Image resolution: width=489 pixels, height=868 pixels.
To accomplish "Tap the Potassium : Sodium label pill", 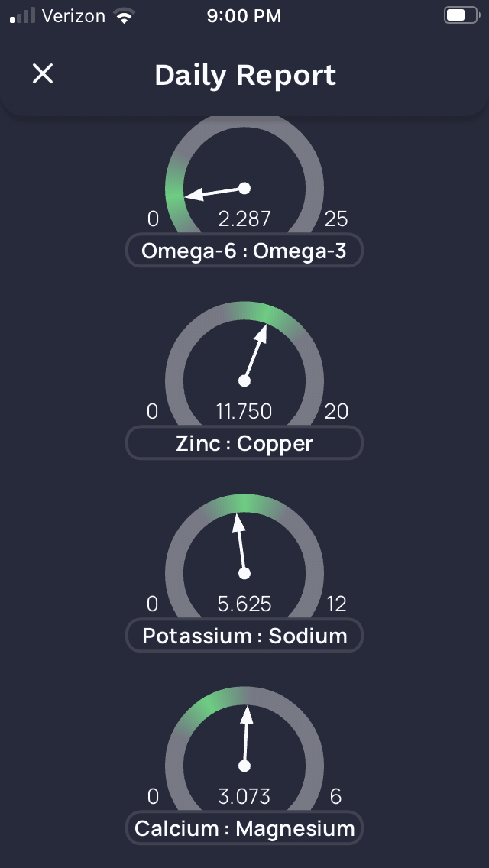I will pos(244,636).
